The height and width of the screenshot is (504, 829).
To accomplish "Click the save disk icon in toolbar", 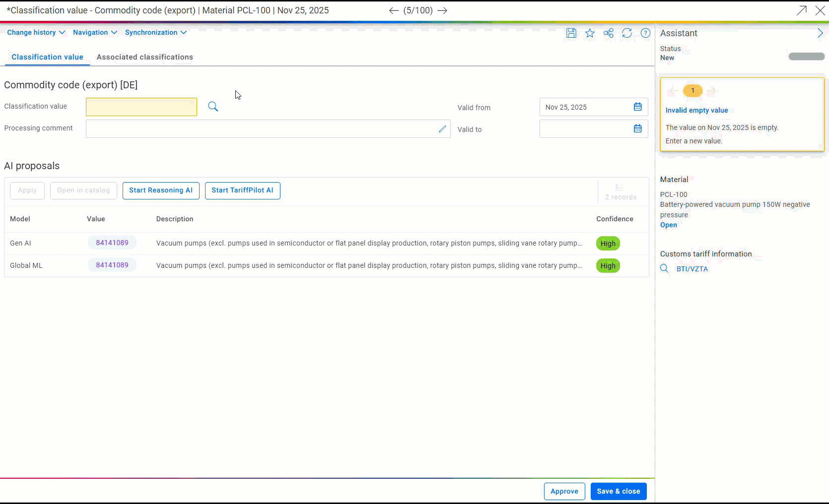I will 571,33.
